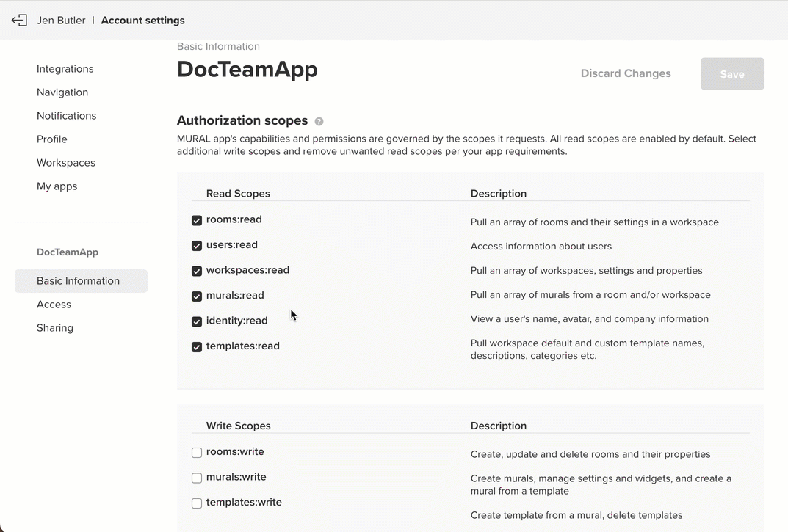Uncheck the identity:read scope

(197, 321)
